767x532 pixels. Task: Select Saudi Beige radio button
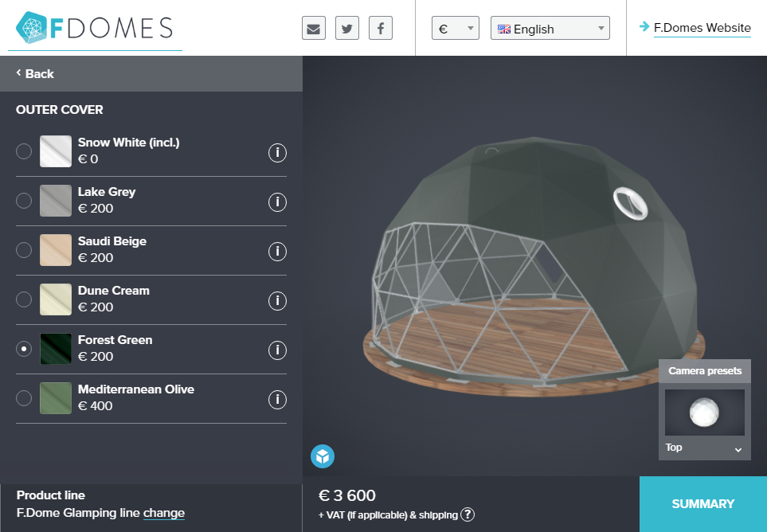pos(24,250)
